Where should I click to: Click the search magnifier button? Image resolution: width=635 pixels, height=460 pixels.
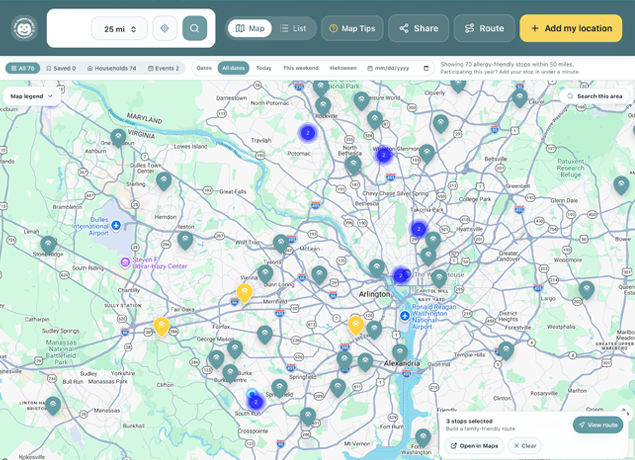click(x=194, y=28)
